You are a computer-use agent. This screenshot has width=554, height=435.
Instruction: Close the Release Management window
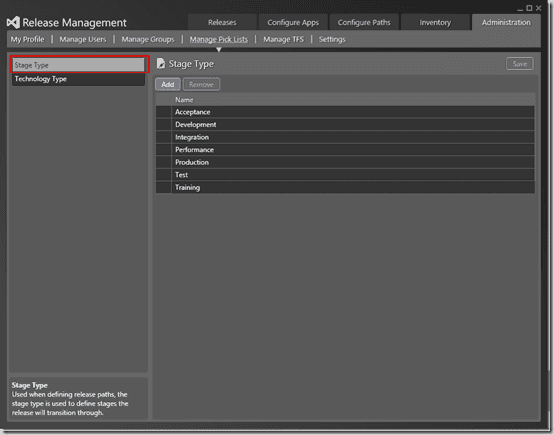(x=538, y=8)
